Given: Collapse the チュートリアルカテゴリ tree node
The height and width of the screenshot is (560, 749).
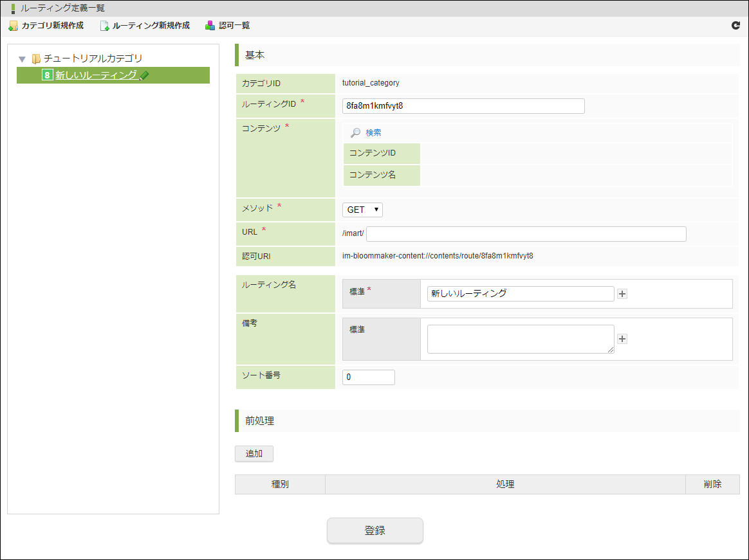Looking at the screenshot, I should (21, 59).
